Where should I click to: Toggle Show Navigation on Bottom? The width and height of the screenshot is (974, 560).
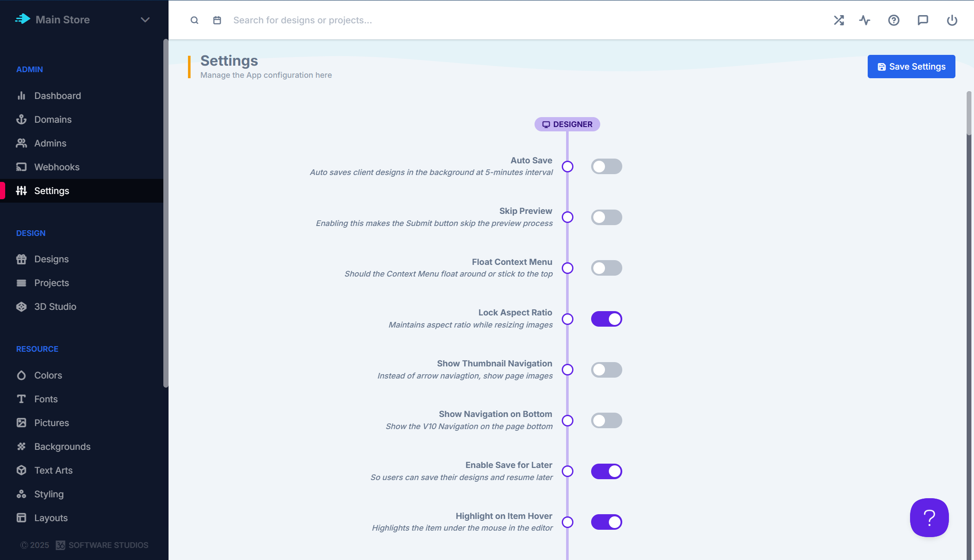click(606, 420)
